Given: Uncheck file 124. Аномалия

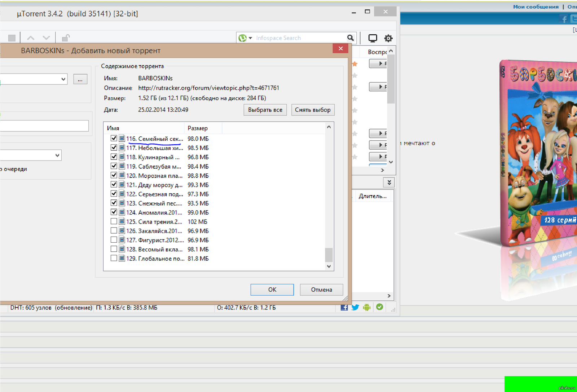Looking at the screenshot, I should [x=114, y=212].
